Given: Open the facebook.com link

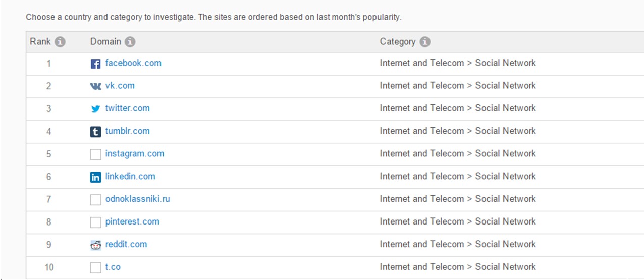Looking at the screenshot, I should click(x=133, y=63).
